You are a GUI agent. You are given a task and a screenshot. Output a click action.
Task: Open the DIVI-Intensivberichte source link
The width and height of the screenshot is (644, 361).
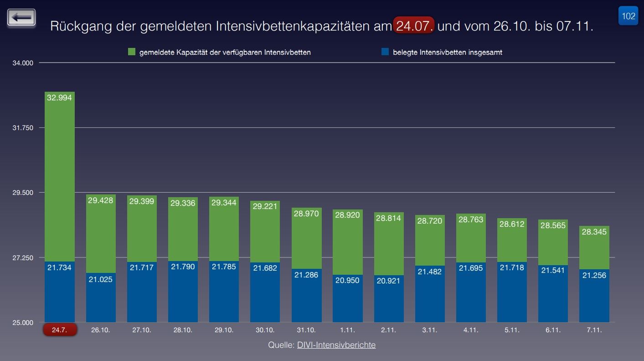[x=336, y=345]
